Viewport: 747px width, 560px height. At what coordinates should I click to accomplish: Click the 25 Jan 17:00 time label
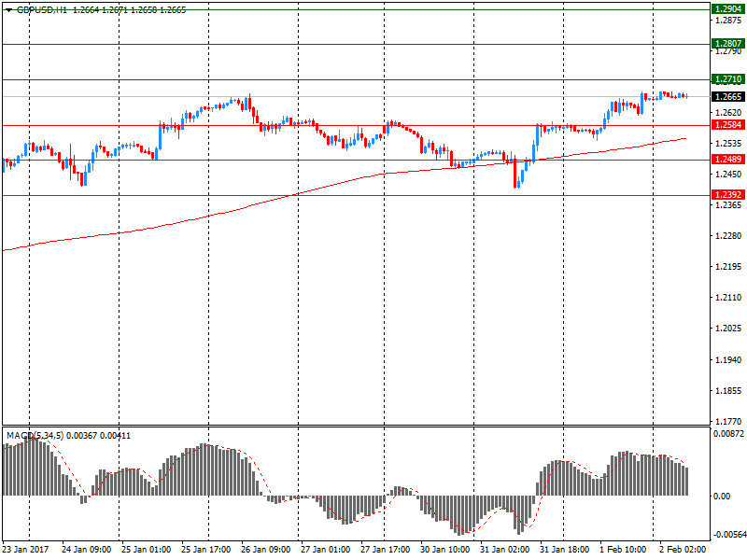point(205,550)
